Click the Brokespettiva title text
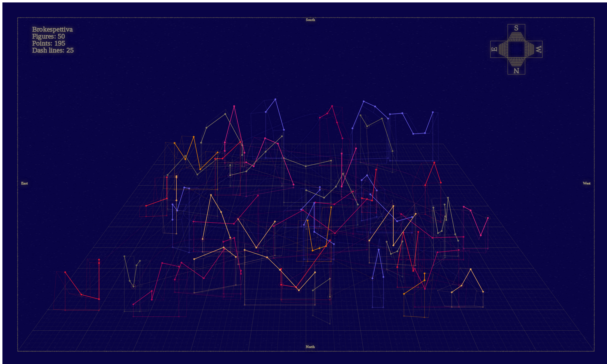This screenshot has width=607, height=364. click(52, 29)
